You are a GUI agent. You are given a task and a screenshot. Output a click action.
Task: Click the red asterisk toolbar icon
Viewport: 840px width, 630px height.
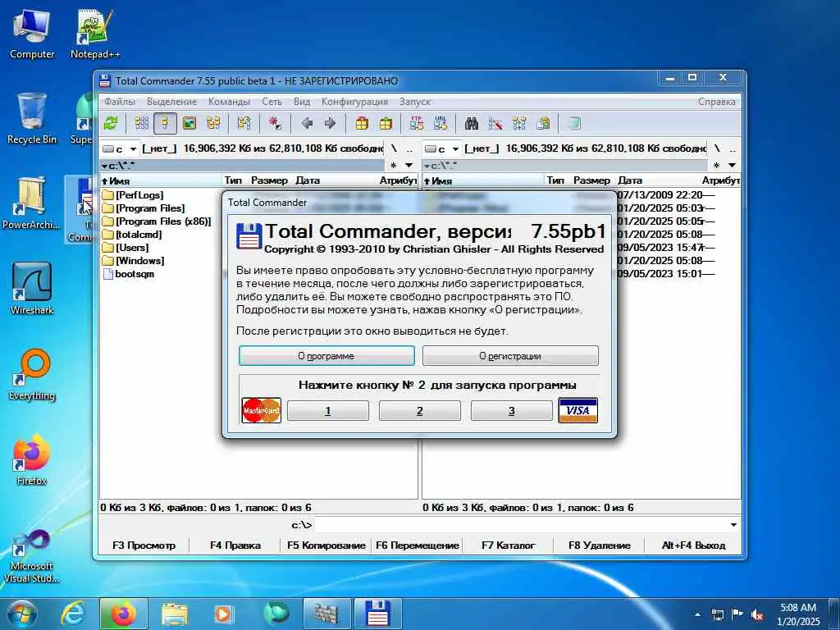pos(275,124)
